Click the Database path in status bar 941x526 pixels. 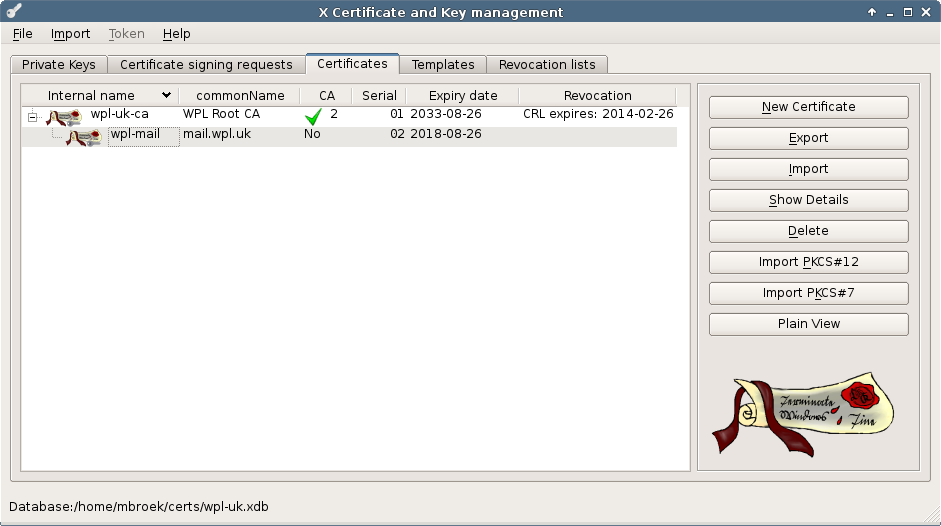click(139, 507)
